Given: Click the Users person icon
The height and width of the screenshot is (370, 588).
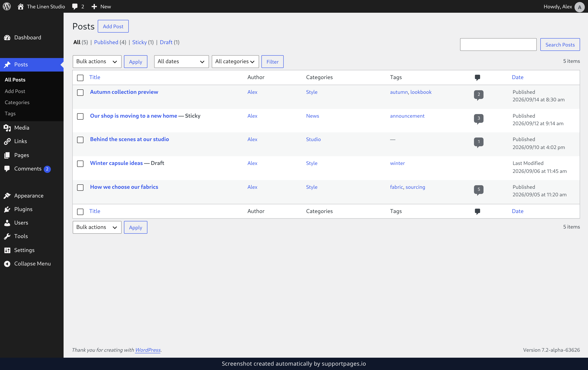Looking at the screenshot, I should coord(7,223).
